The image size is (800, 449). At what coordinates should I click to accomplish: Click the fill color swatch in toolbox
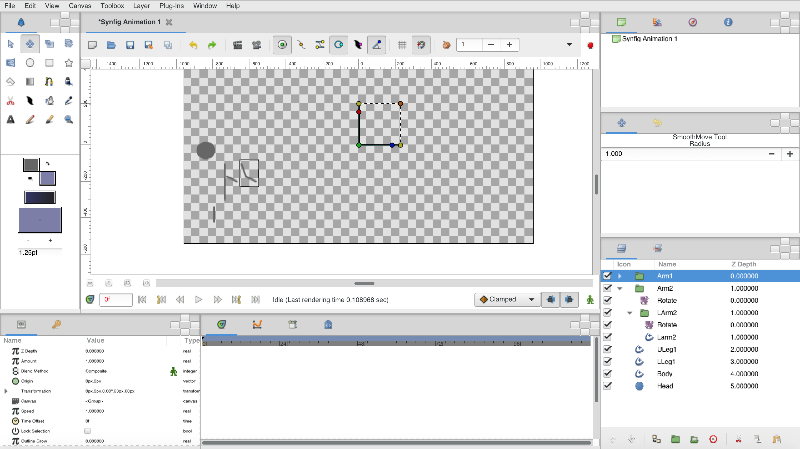pyautogui.click(x=47, y=177)
